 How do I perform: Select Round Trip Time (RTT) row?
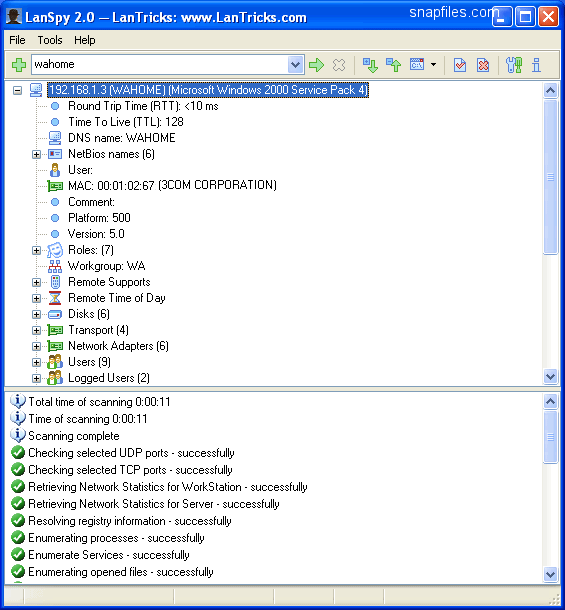pyautogui.click(x=143, y=106)
